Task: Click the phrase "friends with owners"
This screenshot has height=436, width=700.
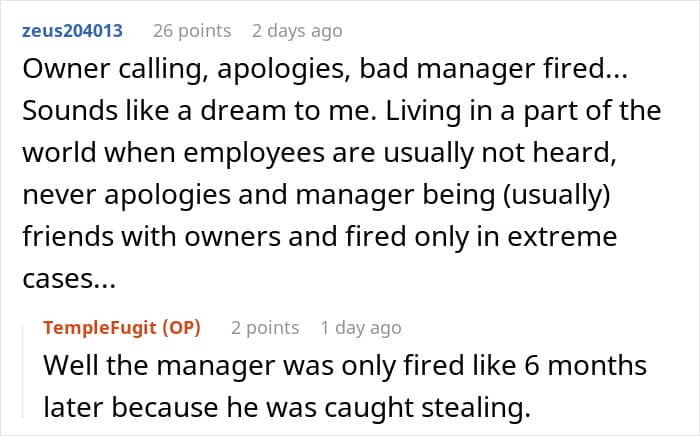Action: pos(151,237)
